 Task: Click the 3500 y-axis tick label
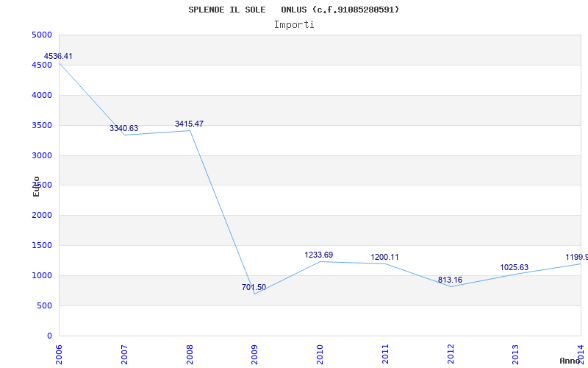click(41, 125)
